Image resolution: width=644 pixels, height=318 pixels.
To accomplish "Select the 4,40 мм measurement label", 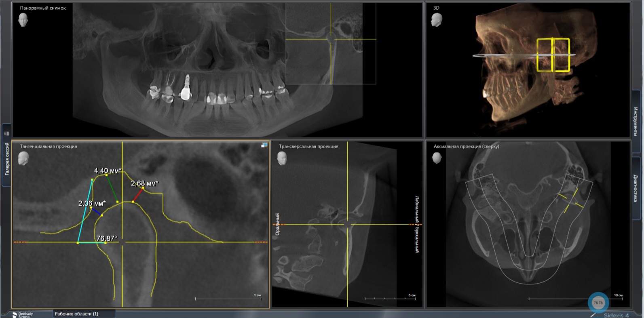I will pos(108,171).
